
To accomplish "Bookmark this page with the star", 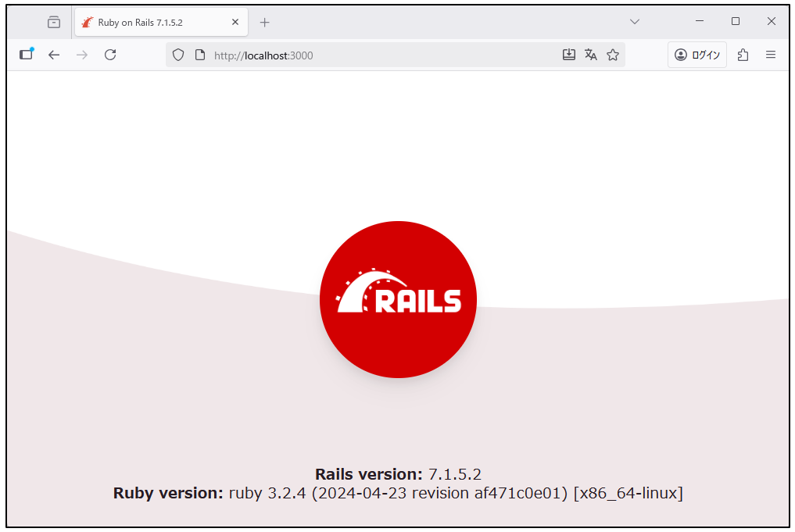I will click(613, 55).
